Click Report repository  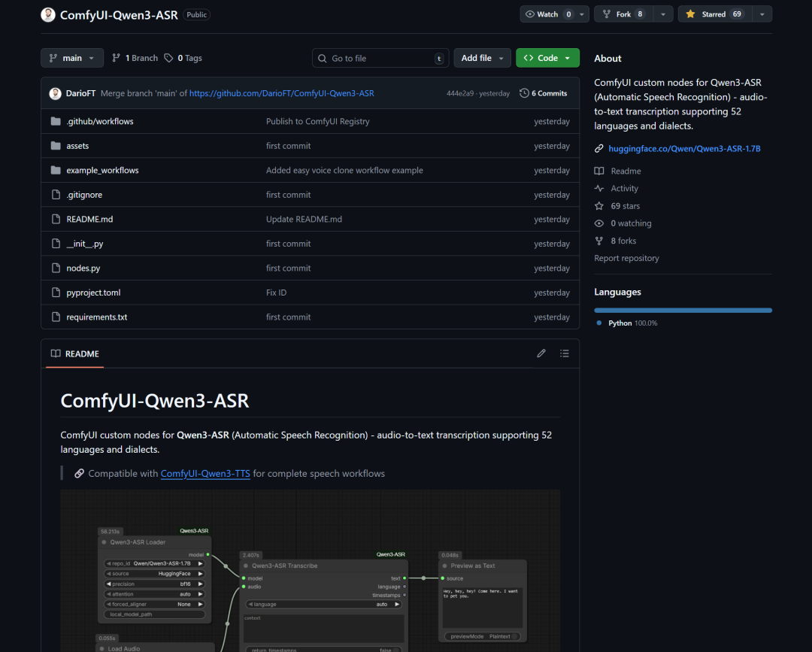tap(626, 258)
